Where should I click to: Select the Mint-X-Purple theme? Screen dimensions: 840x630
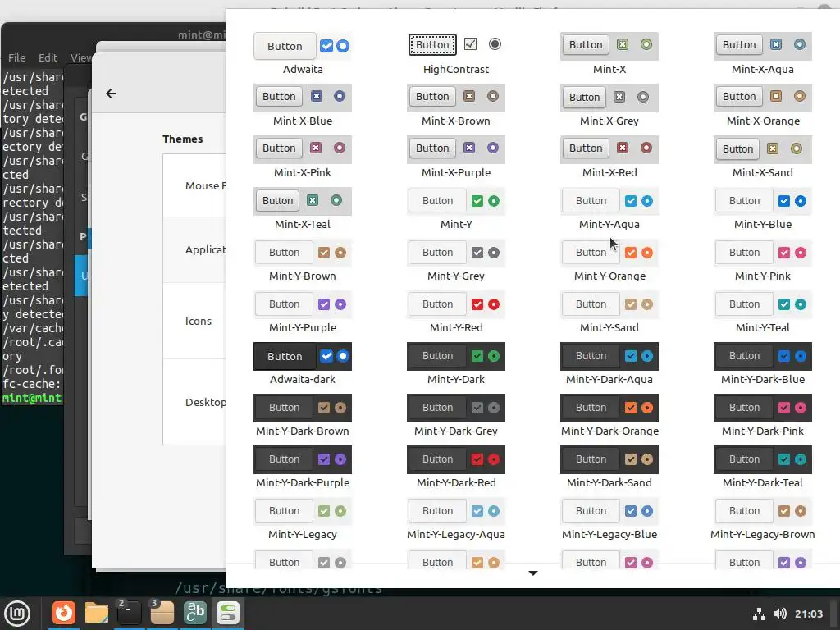[x=456, y=157]
